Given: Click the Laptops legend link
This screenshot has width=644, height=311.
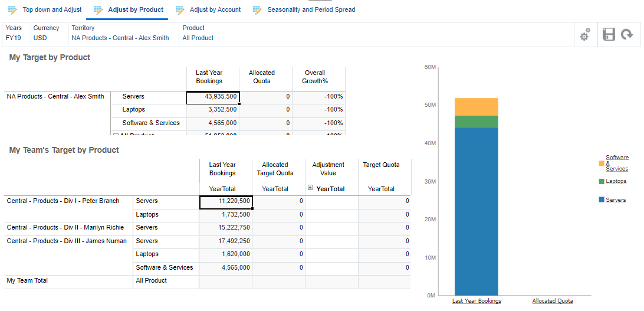Looking at the screenshot, I should pyautogui.click(x=616, y=181).
